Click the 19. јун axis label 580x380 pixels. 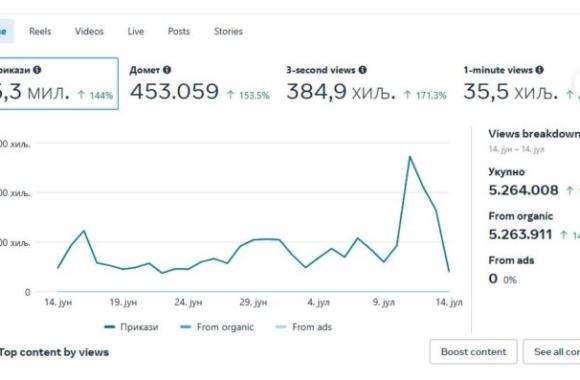point(123,302)
